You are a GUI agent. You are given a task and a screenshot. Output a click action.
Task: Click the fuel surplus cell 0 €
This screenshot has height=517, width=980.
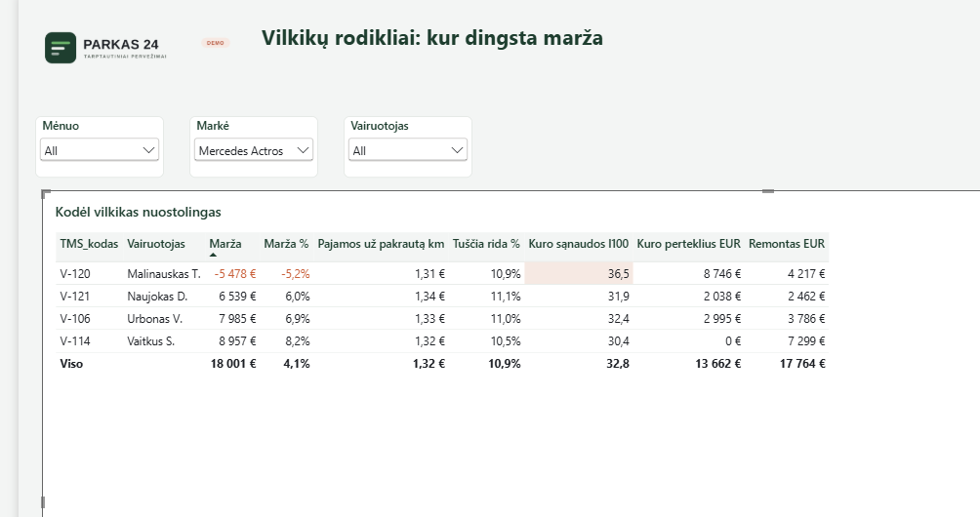pyautogui.click(x=733, y=340)
